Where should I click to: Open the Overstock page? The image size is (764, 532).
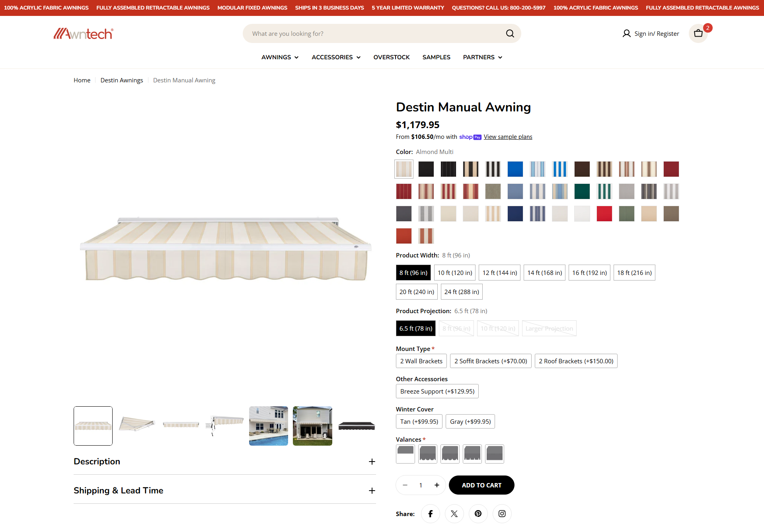click(x=392, y=57)
